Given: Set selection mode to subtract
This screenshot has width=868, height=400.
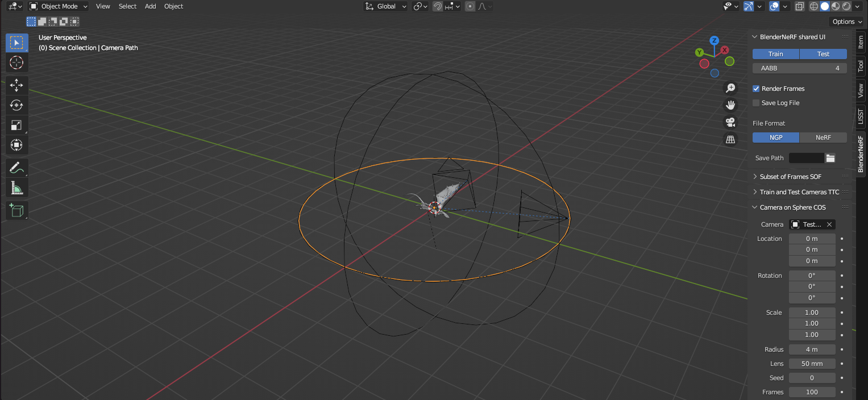Looking at the screenshot, I should point(53,22).
